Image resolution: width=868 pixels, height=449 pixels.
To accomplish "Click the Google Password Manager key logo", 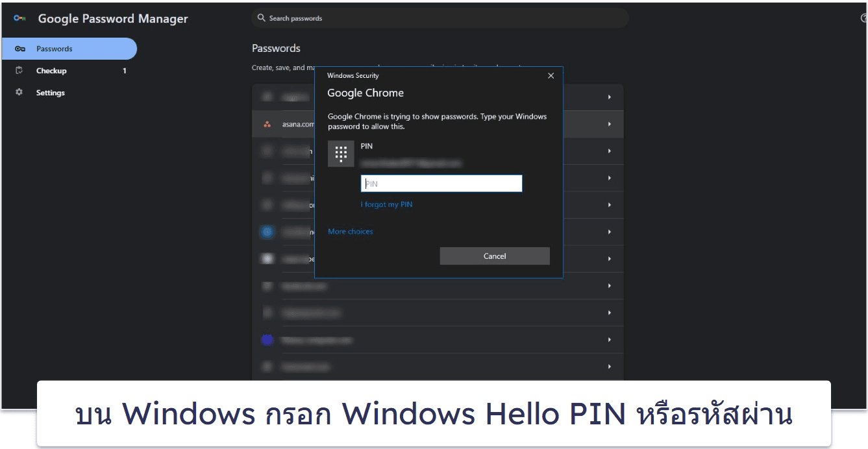I will 19,18.
